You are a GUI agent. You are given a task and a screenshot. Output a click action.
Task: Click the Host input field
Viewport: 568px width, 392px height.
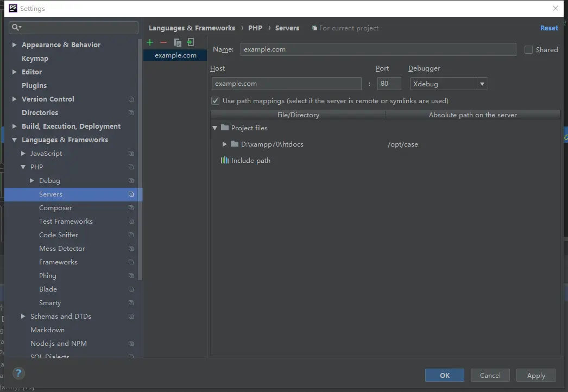[x=287, y=84]
